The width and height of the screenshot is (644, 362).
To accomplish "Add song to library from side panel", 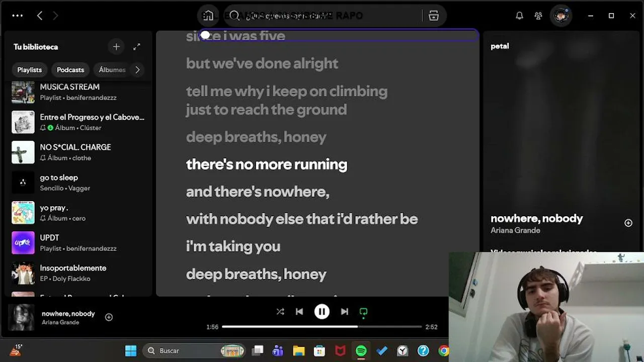I will pos(628,223).
